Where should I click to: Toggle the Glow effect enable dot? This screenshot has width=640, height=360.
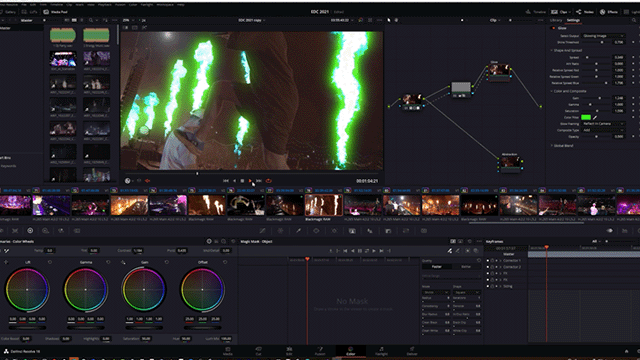click(x=553, y=28)
